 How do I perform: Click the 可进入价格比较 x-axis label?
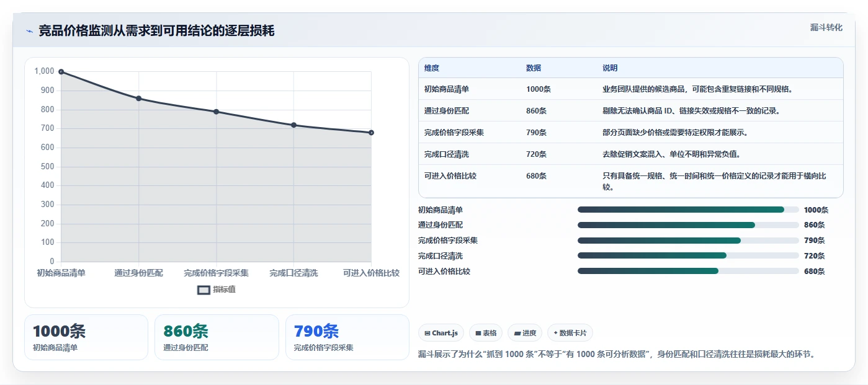tap(371, 273)
